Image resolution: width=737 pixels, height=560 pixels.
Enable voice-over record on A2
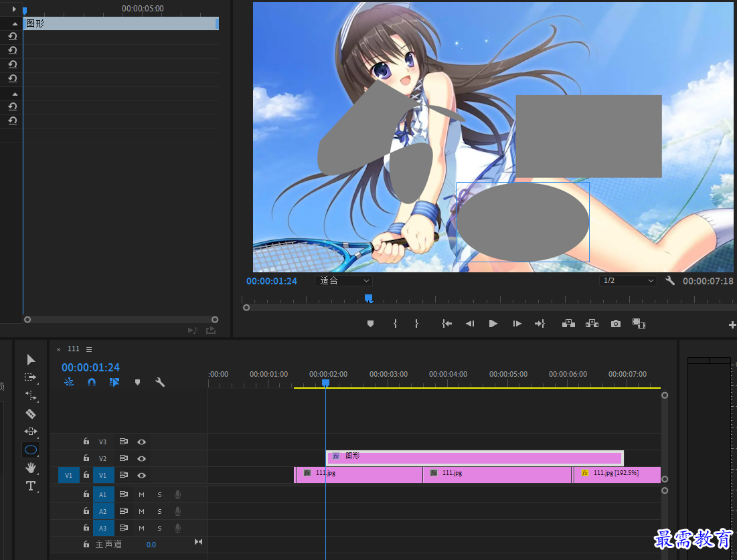coord(177,512)
